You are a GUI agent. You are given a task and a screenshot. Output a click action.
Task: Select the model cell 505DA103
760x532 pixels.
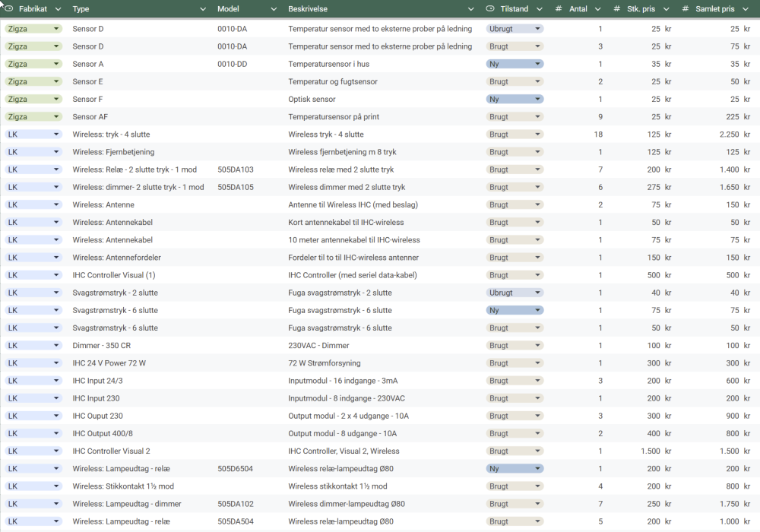(236, 169)
